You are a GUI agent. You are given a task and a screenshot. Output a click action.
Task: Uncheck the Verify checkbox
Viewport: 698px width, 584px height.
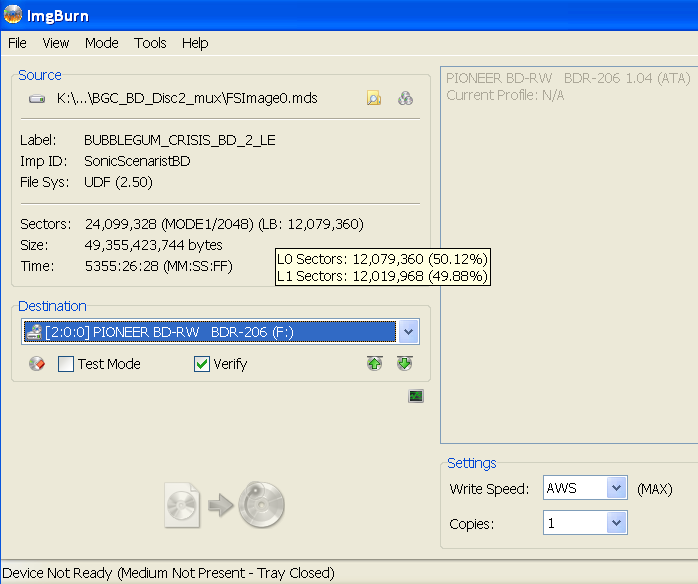coord(202,364)
